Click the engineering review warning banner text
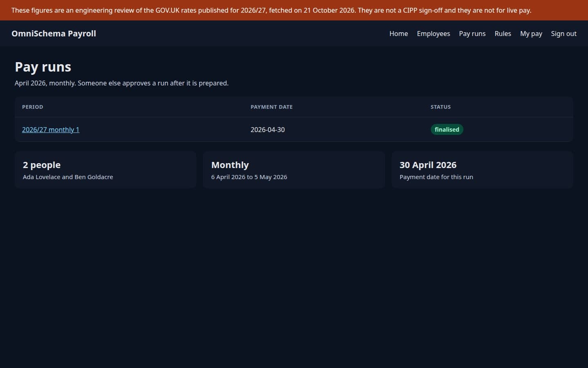 pos(271,10)
